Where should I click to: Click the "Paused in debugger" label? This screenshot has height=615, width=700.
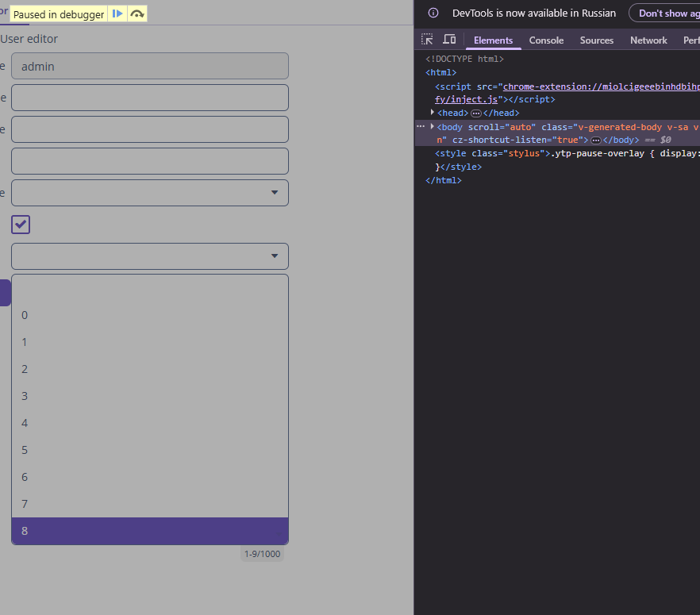[59, 14]
